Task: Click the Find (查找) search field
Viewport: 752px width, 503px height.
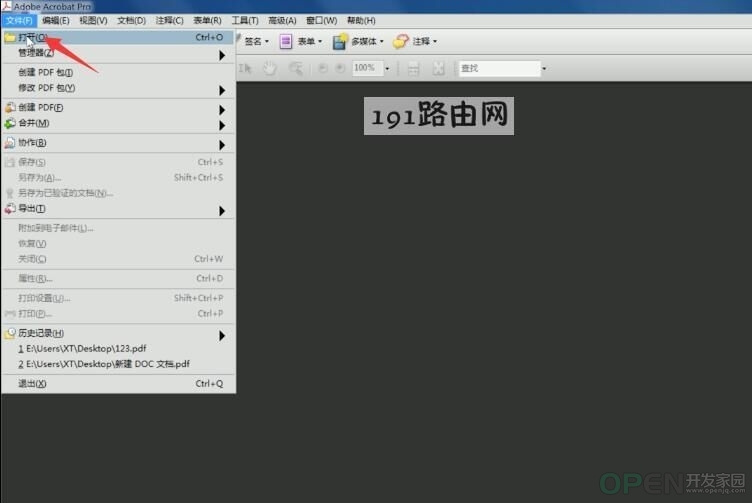Action: click(499, 69)
